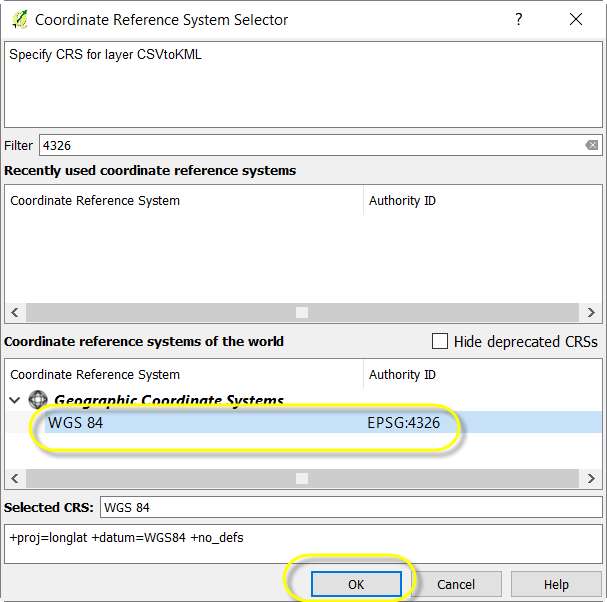The width and height of the screenshot is (607, 602).
Task: Click the Selected CRS text field
Action: point(350,507)
